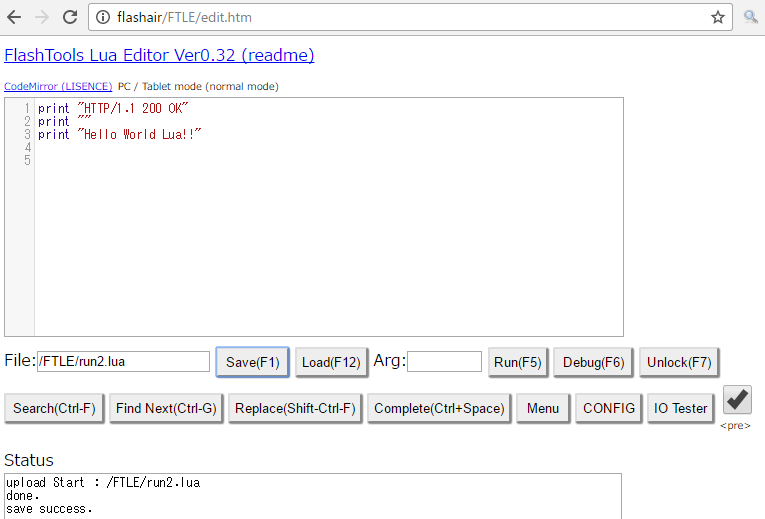Screen dimensions: 765x519
Task: Click the browser forward arrow
Action: click(41, 17)
